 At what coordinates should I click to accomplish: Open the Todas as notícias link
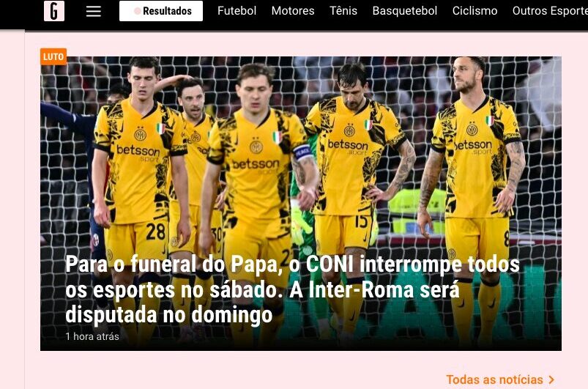tap(494, 379)
